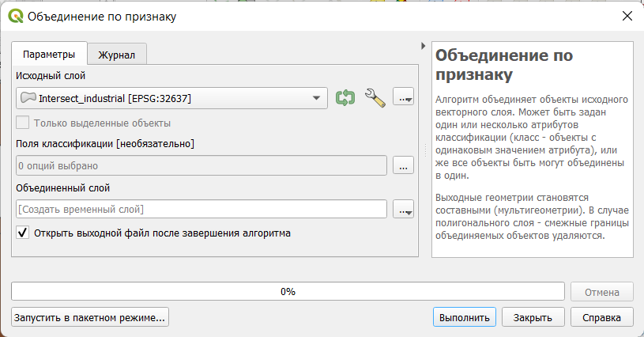Open Справка help button
Viewport: 644px width, 337px height.
(x=601, y=317)
